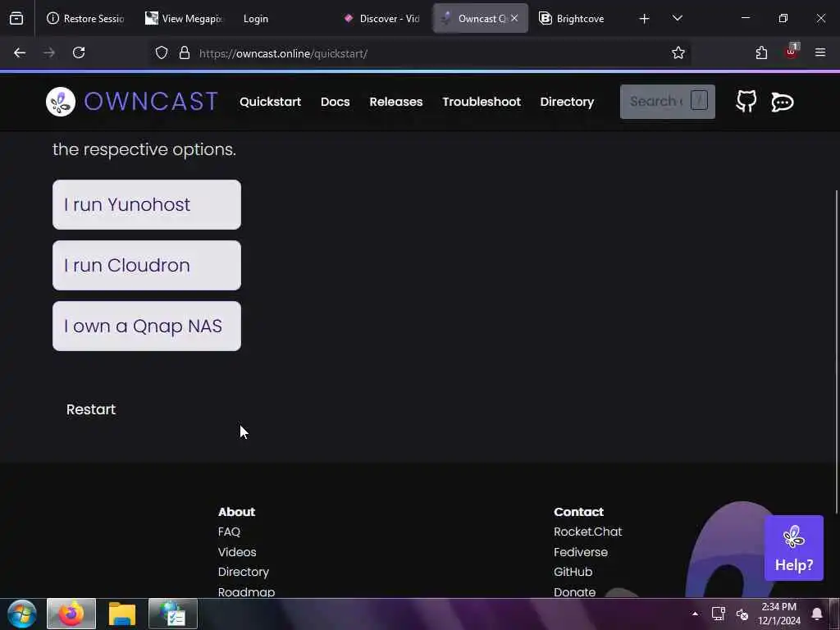Click the taskbar clock showing 2:34 PM

(779, 614)
